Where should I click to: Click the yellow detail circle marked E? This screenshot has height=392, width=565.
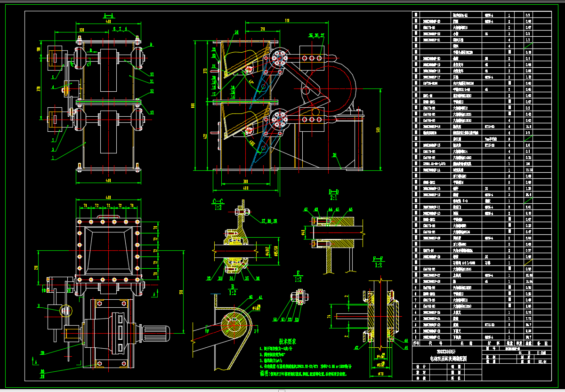tap(66, 311)
